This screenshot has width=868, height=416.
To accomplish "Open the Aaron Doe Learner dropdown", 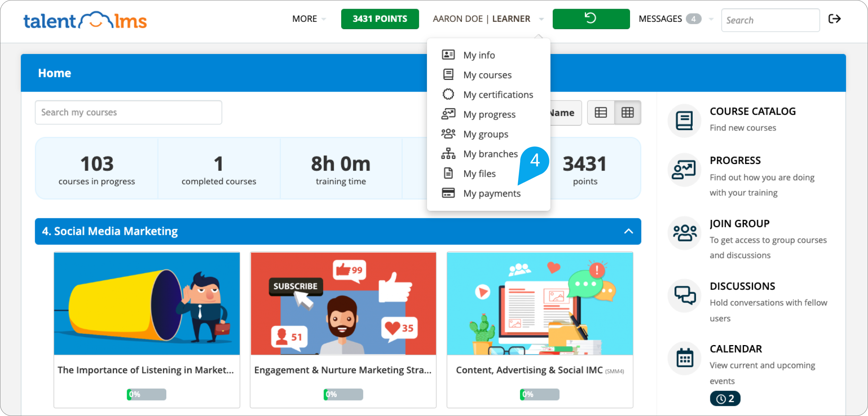I will [488, 19].
